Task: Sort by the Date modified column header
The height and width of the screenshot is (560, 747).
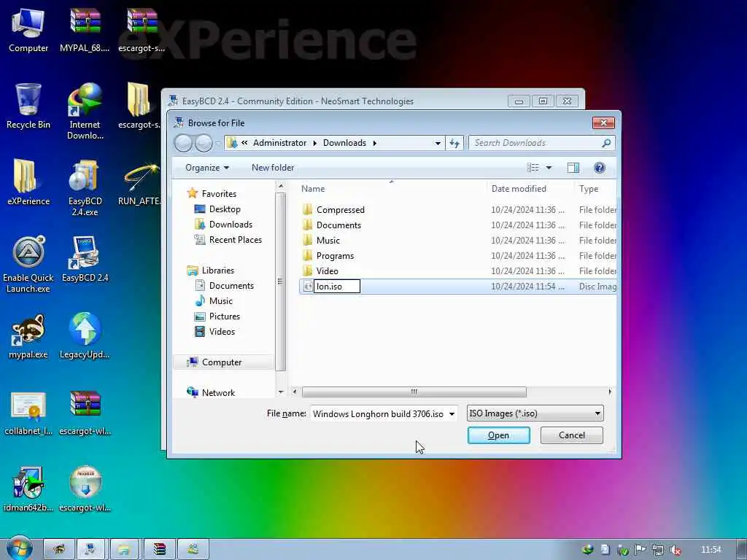Action: pyautogui.click(x=519, y=189)
